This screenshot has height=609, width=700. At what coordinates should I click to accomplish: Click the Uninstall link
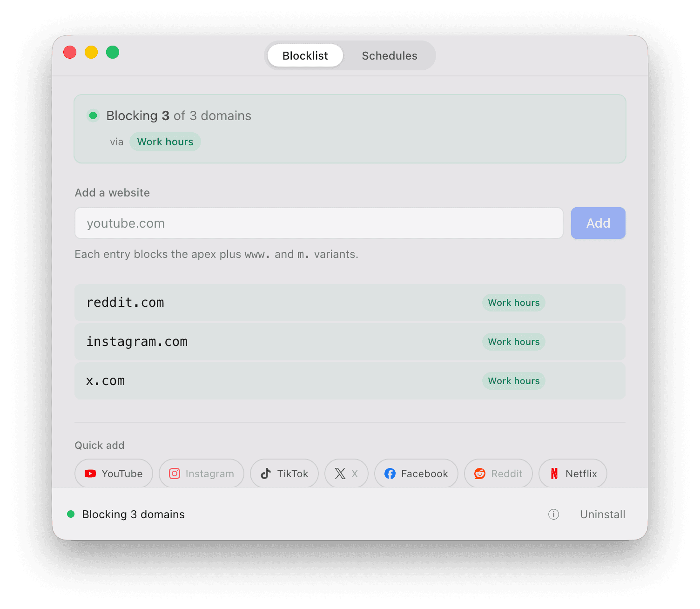coord(602,514)
